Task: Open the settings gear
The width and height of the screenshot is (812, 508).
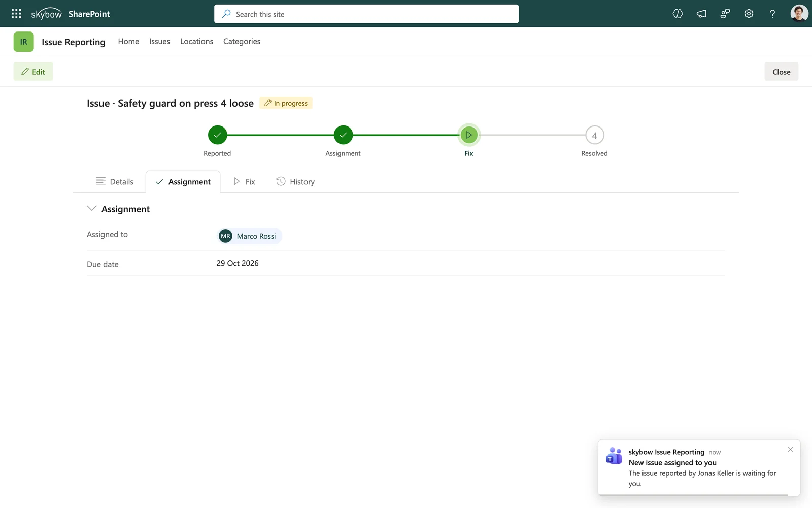Action: 749,14
